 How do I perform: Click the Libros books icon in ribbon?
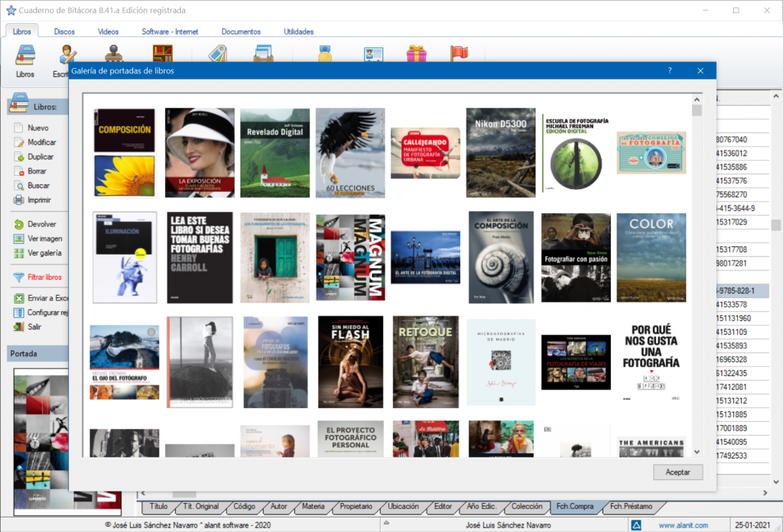tap(25, 60)
